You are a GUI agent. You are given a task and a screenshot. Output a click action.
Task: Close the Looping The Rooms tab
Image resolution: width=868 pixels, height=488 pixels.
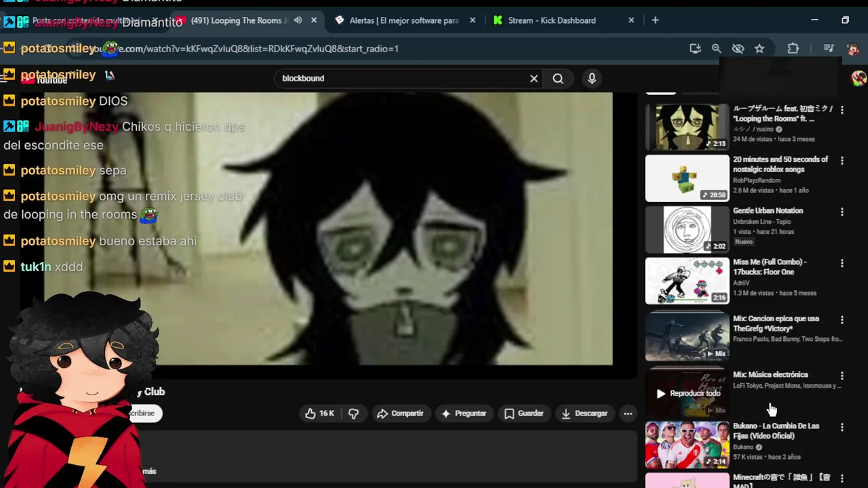314,20
